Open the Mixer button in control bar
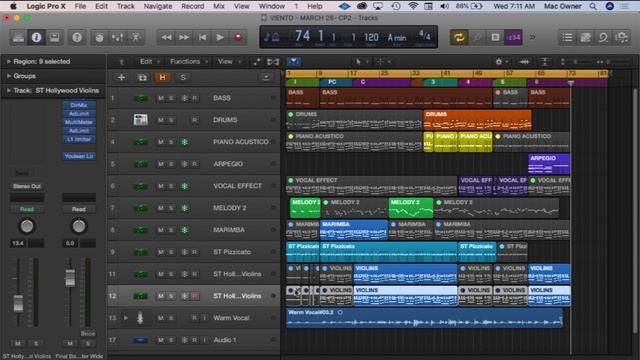The width and height of the screenshot is (640, 360). (x=118, y=38)
